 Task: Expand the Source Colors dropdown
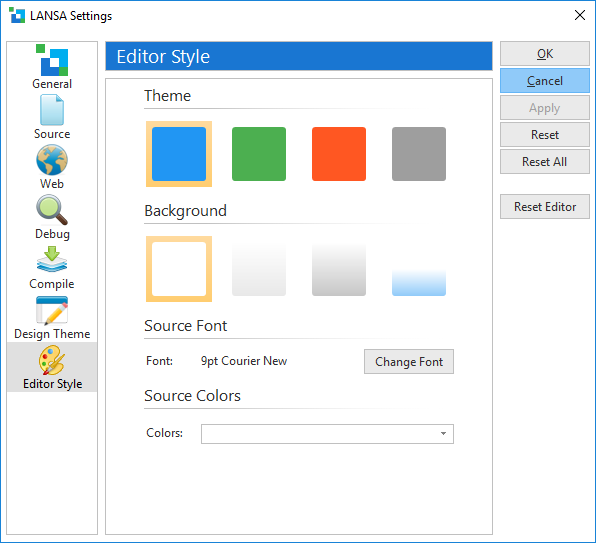[x=327, y=434]
